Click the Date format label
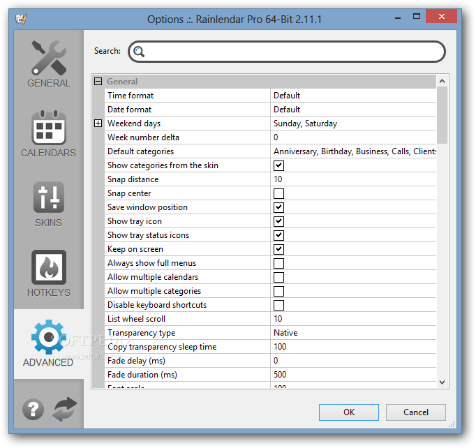The image size is (476, 448). coord(129,110)
